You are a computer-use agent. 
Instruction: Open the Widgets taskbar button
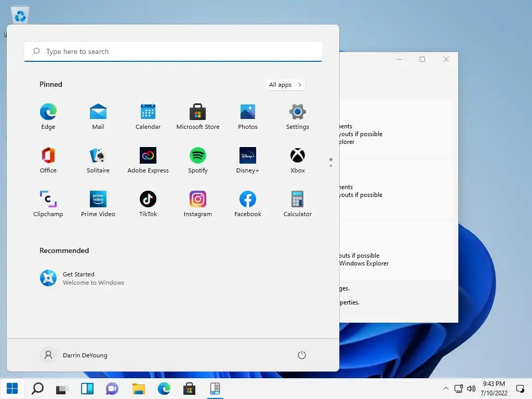(x=87, y=389)
